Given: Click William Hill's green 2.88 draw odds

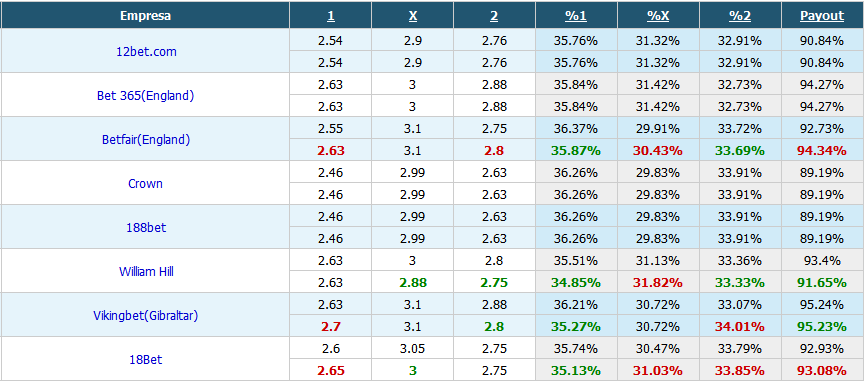Looking at the screenshot, I should (x=413, y=283).
